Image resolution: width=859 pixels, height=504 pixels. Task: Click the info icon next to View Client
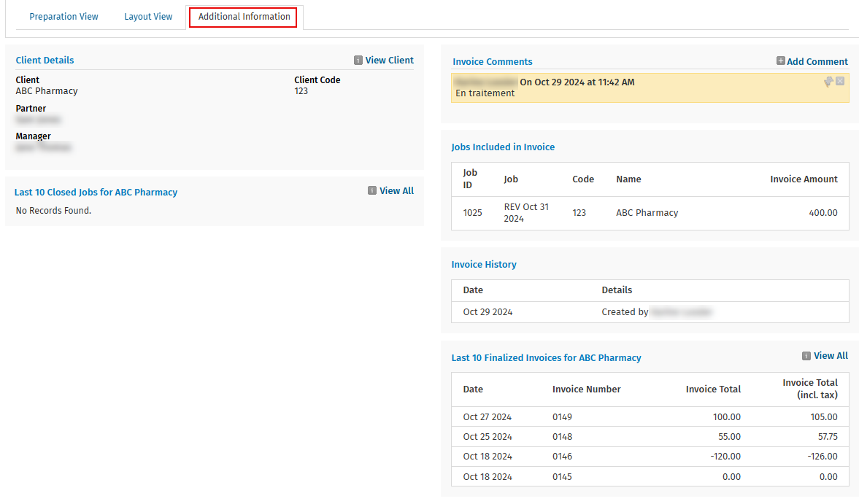pos(358,61)
